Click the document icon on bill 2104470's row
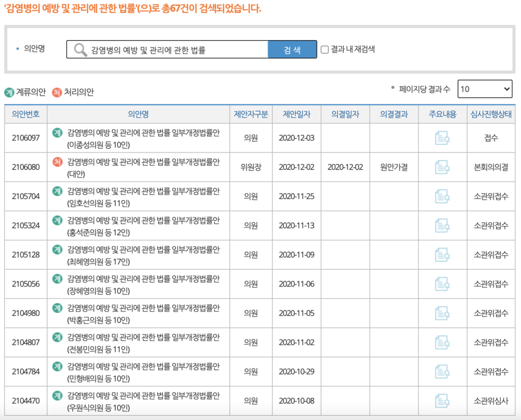 tap(442, 400)
